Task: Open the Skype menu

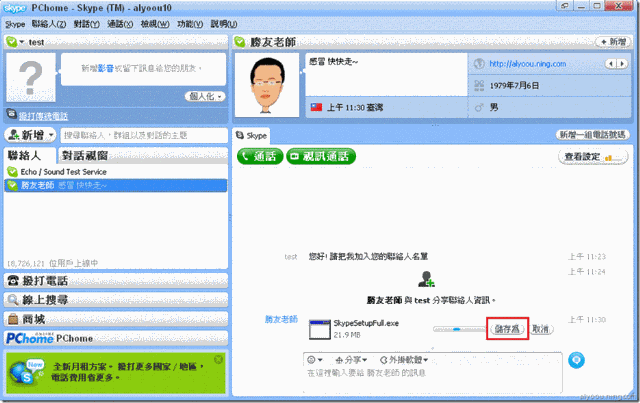Action: coord(15,24)
